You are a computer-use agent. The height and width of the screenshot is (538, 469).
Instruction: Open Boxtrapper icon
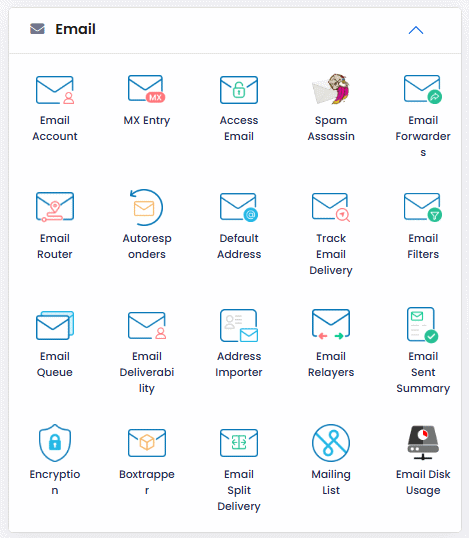coord(147,443)
